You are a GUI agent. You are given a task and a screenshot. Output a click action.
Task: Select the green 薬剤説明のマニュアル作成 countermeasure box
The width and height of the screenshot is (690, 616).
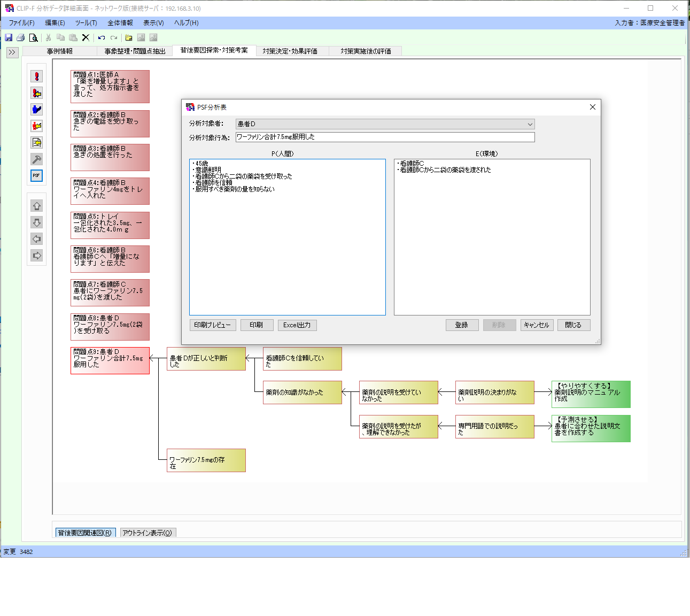coord(591,394)
